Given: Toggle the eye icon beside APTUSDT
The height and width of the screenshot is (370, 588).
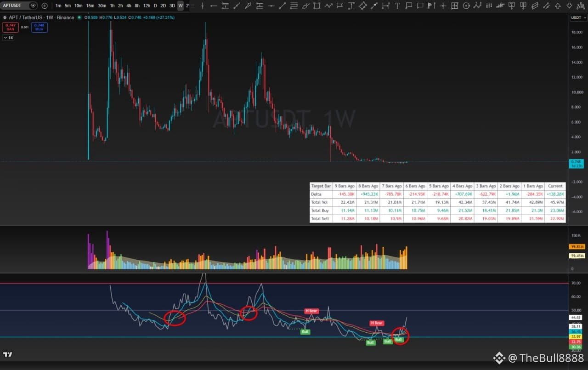Looking at the screenshot, I should tap(33, 6).
